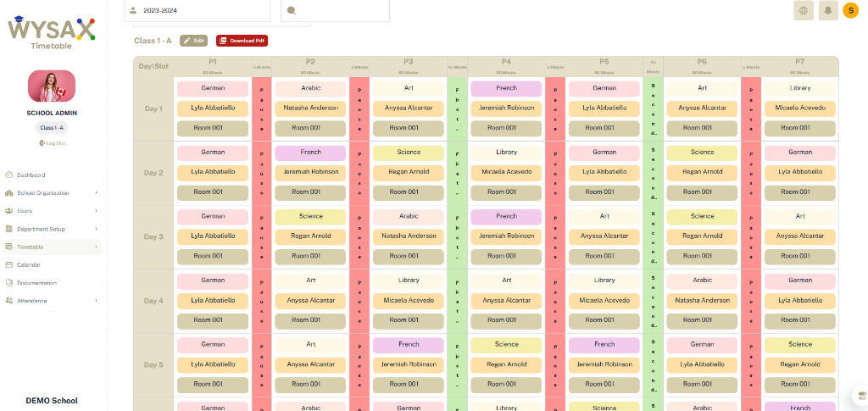This screenshot has height=411, width=868.
Task: Click the school admin profile photo
Action: [x=52, y=86]
